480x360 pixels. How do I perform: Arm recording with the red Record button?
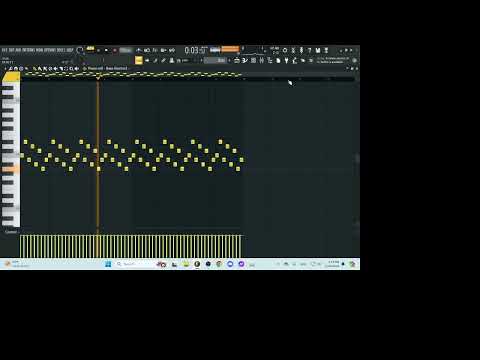tap(115, 50)
